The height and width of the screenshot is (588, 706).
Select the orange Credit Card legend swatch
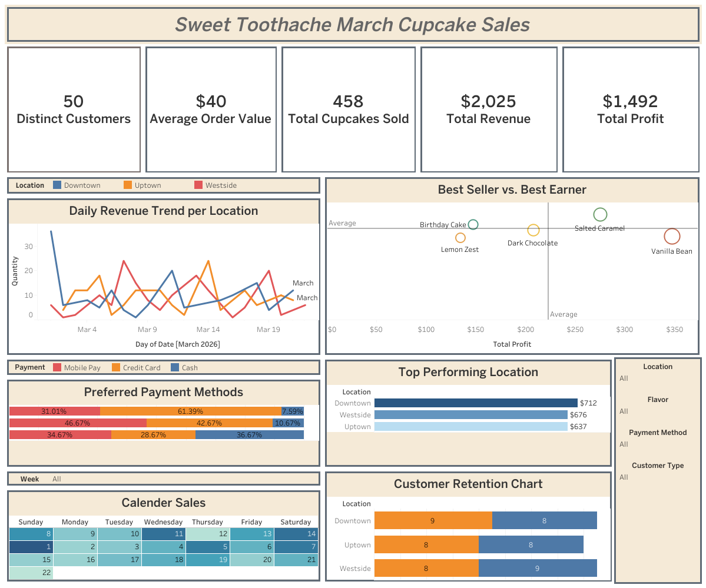pos(116,367)
